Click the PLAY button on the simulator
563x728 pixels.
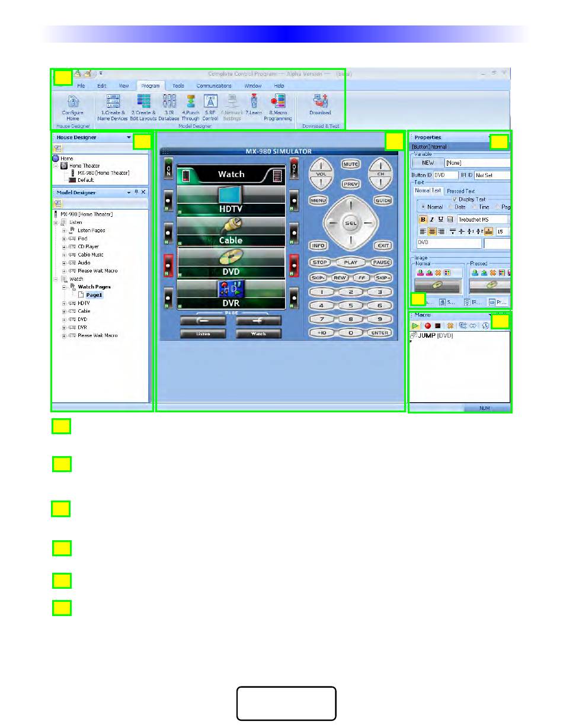pos(350,262)
